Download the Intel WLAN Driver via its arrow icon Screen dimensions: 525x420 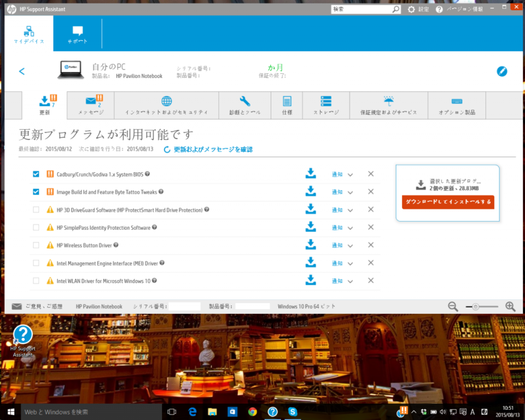(x=311, y=280)
